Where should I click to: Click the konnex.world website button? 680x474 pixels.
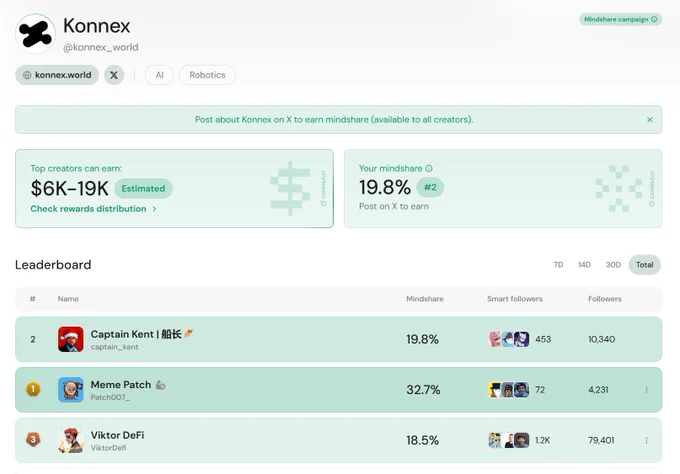[57, 75]
